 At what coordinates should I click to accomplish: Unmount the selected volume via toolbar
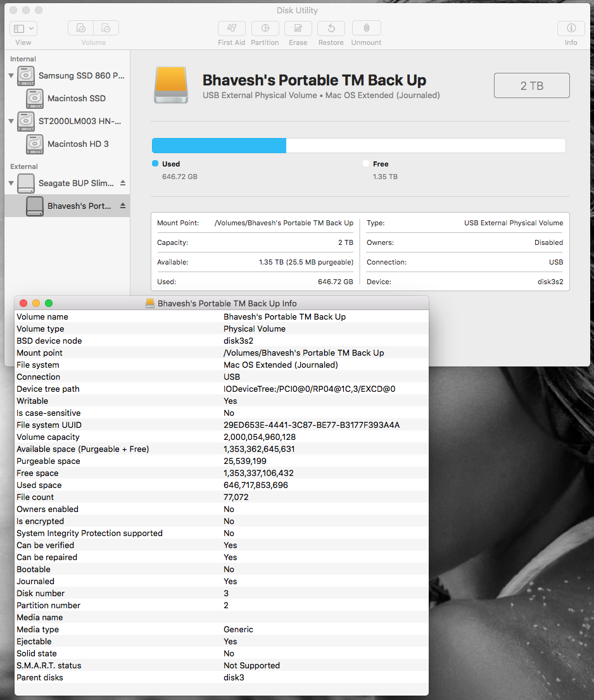click(x=366, y=28)
